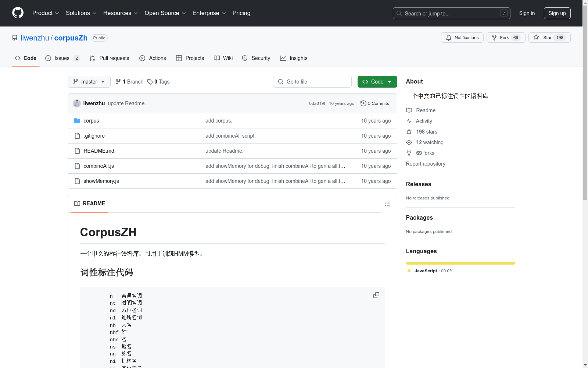This screenshot has width=588, height=368.
Task: Click the star icon in Star button
Action: (536, 37)
